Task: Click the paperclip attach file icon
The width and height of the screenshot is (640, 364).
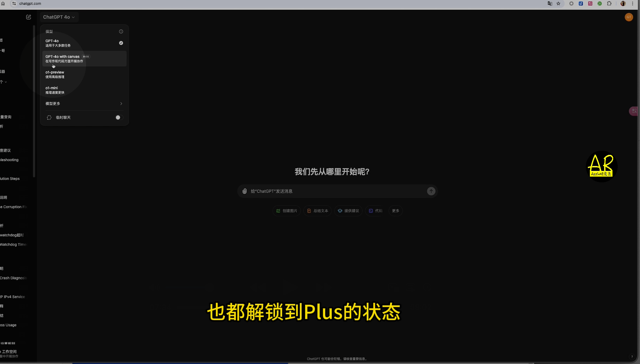Action: pos(245,191)
